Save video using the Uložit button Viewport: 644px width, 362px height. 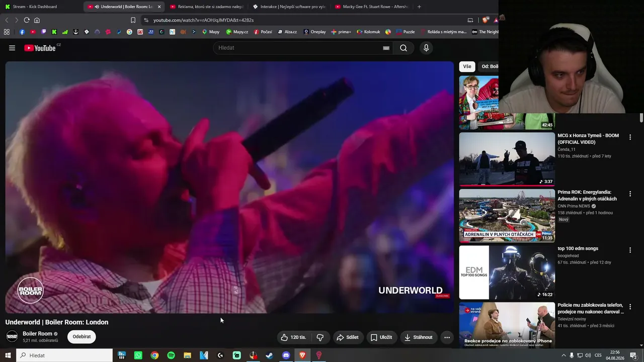pos(381,337)
